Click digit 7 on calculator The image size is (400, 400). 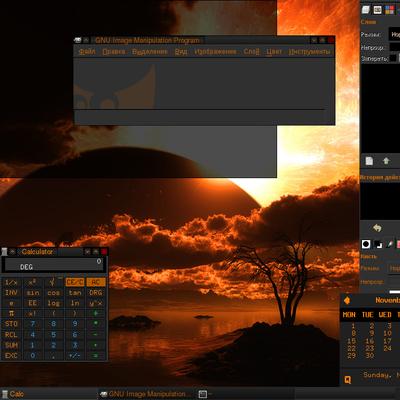coord(32,324)
